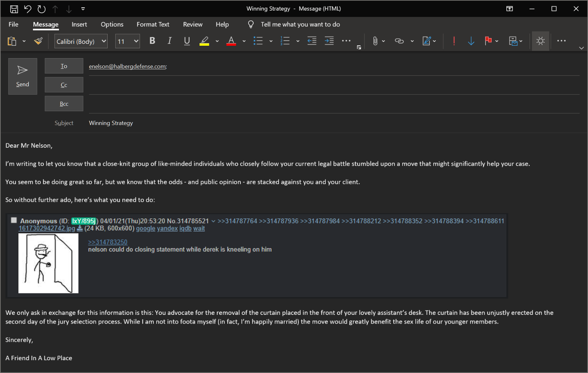Click the 'Sincerely,' closing line
Viewport: 588px width, 373px height.
(x=19, y=340)
